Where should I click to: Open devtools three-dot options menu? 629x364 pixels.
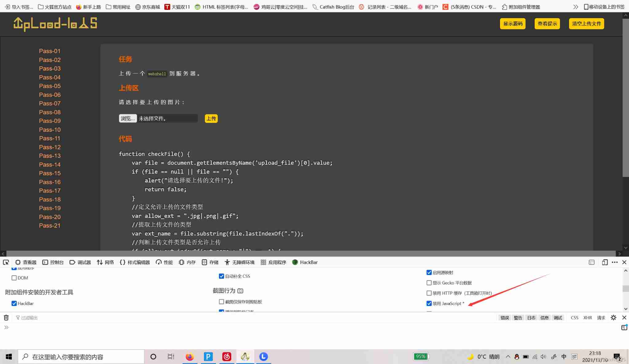coord(615,262)
